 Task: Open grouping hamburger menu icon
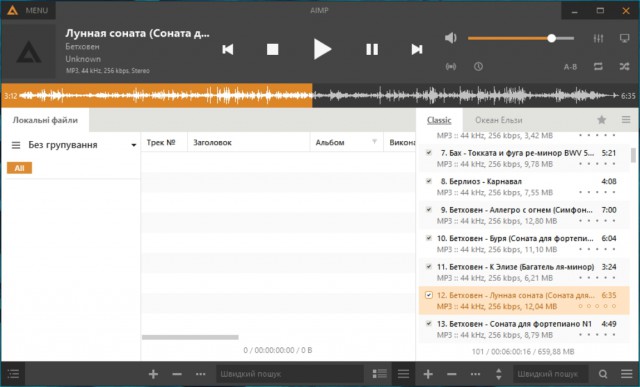16,145
